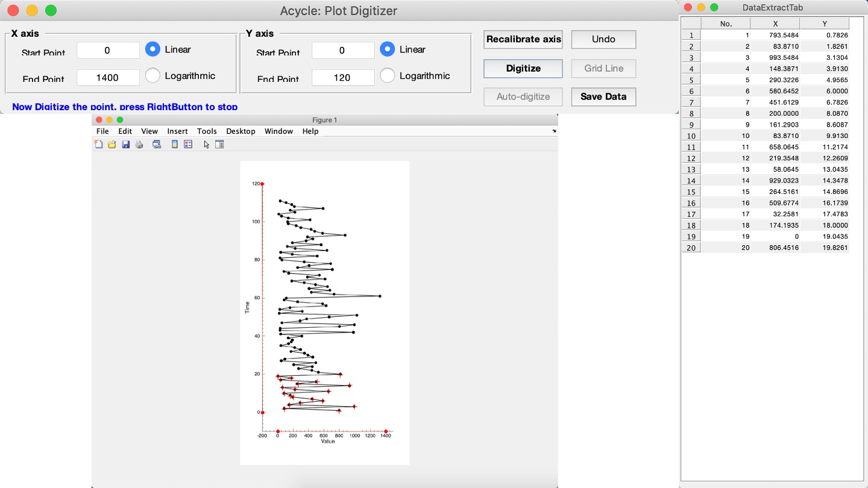
Task: Select Linear scale for the Y axis
Action: click(388, 49)
